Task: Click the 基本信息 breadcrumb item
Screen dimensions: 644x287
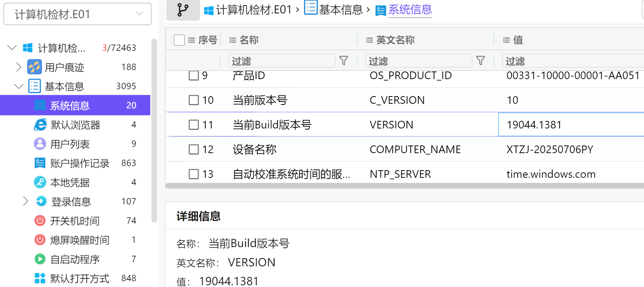Action: pyautogui.click(x=340, y=10)
